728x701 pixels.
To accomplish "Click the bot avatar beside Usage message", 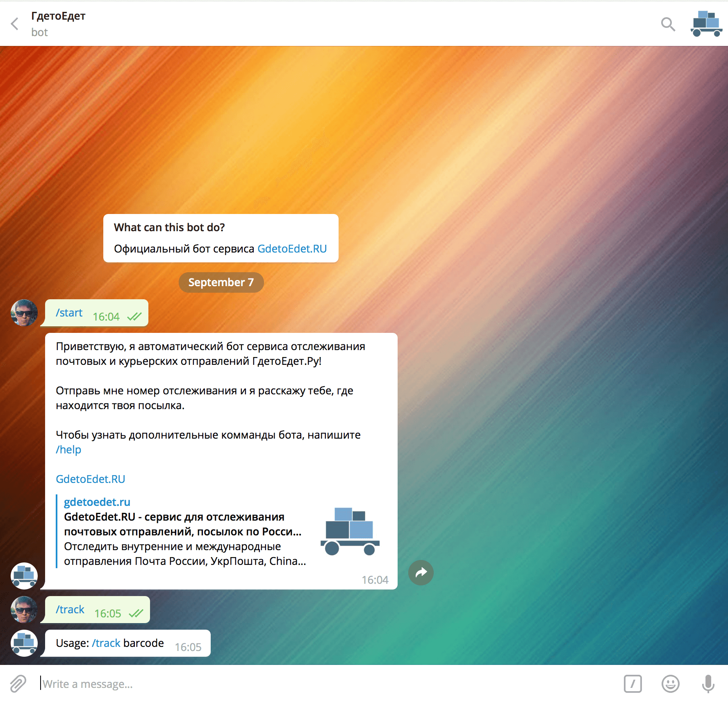I will [24, 643].
